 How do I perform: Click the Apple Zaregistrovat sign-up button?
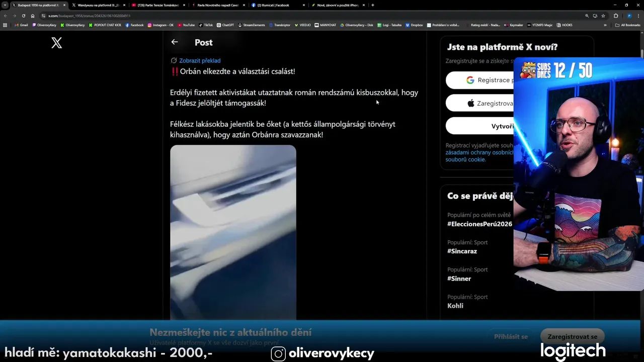(x=479, y=103)
